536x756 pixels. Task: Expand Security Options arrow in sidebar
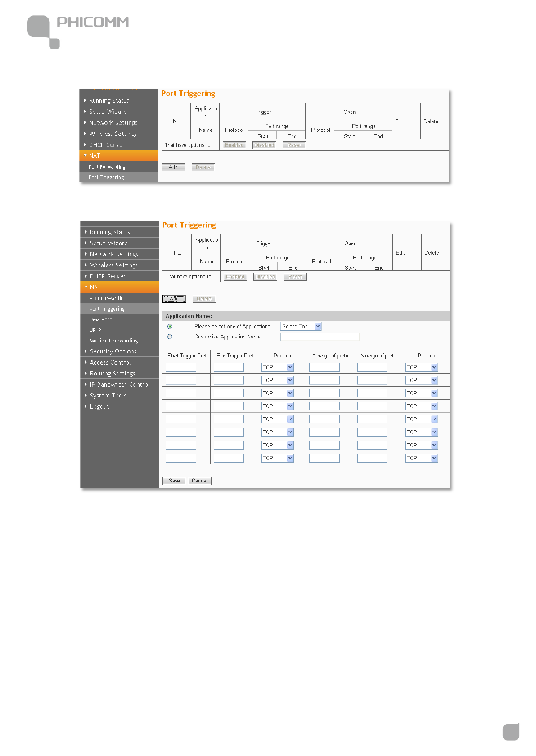point(86,351)
